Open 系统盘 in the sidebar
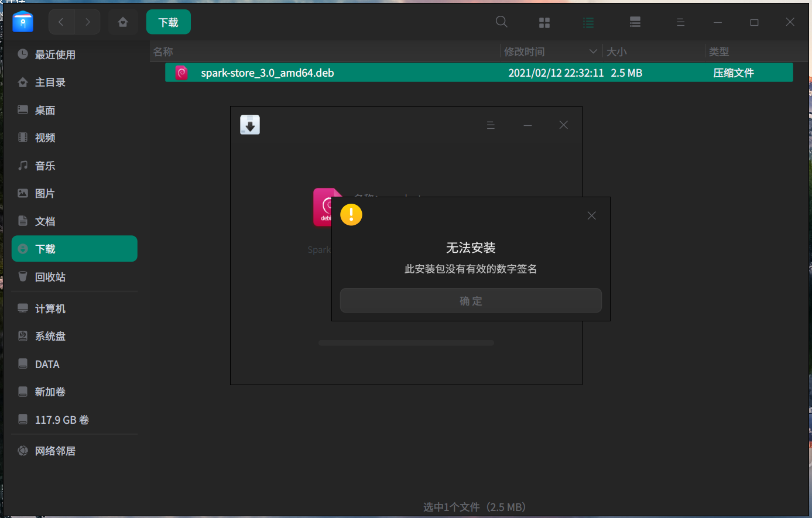 74,337
